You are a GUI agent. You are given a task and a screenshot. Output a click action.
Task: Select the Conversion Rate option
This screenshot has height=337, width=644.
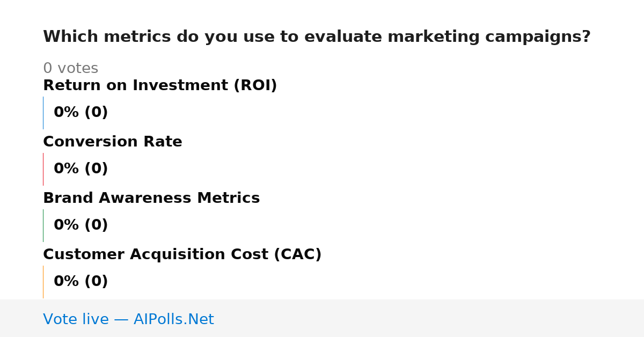pos(113,142)
